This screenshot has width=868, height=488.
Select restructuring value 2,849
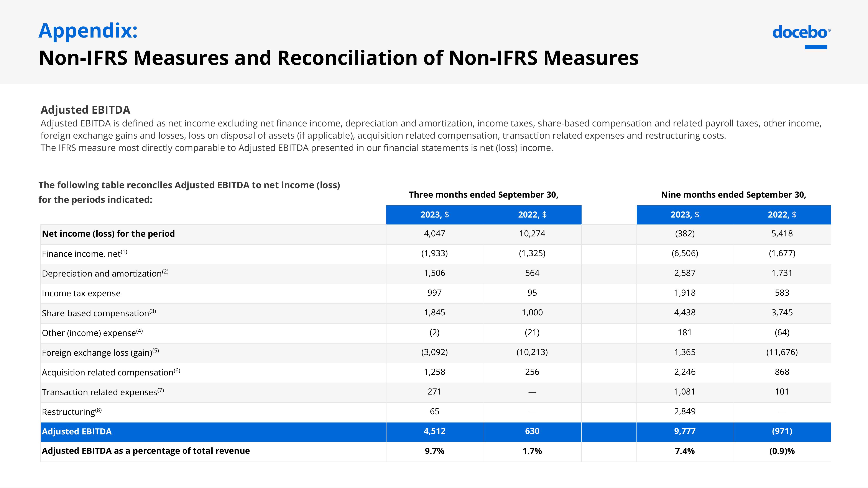point(685,411)
